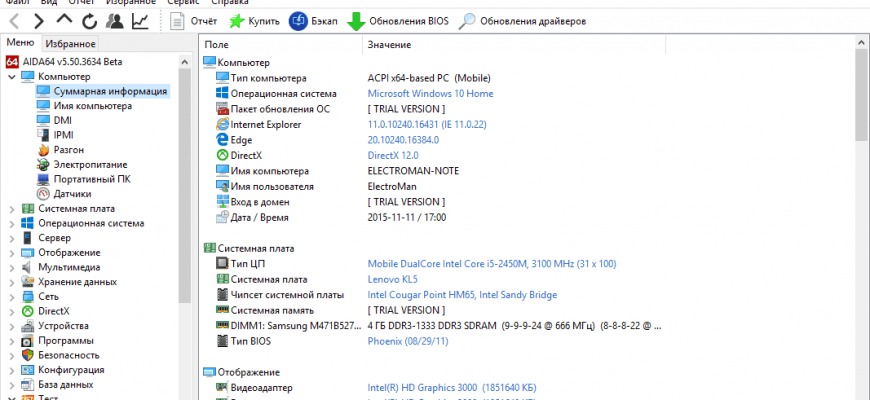Expand the Операционная система tree node
The height and width of the screenshot is (400, 870).
tap(12, 223)
